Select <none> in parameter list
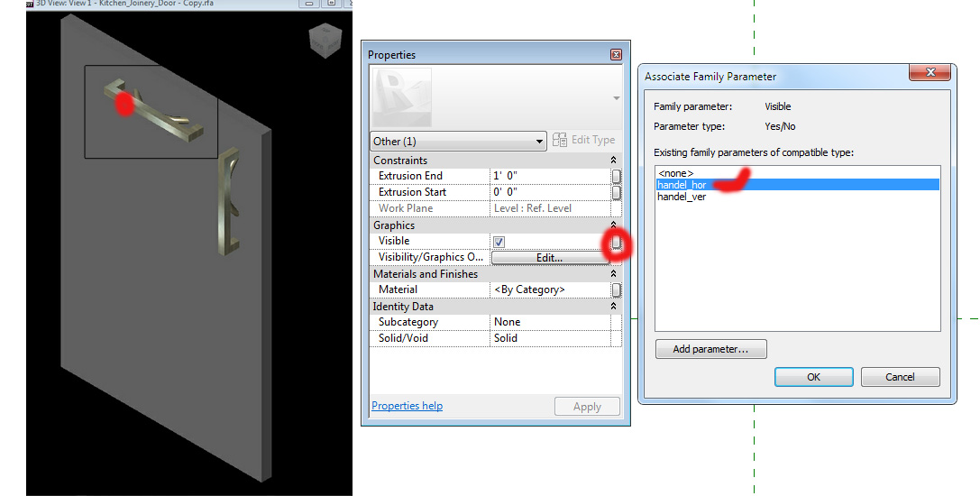This screenshot has height=496, width=980. point(798,173)
